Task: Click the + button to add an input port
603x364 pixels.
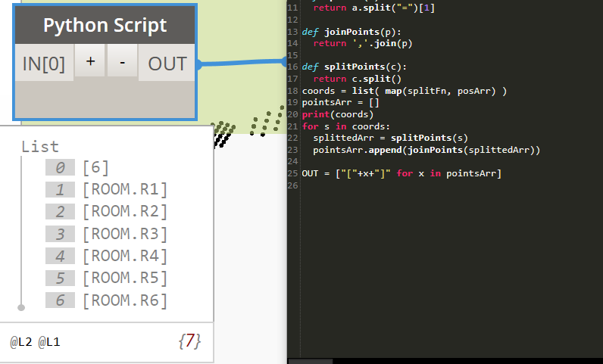Action: point(90,63)
